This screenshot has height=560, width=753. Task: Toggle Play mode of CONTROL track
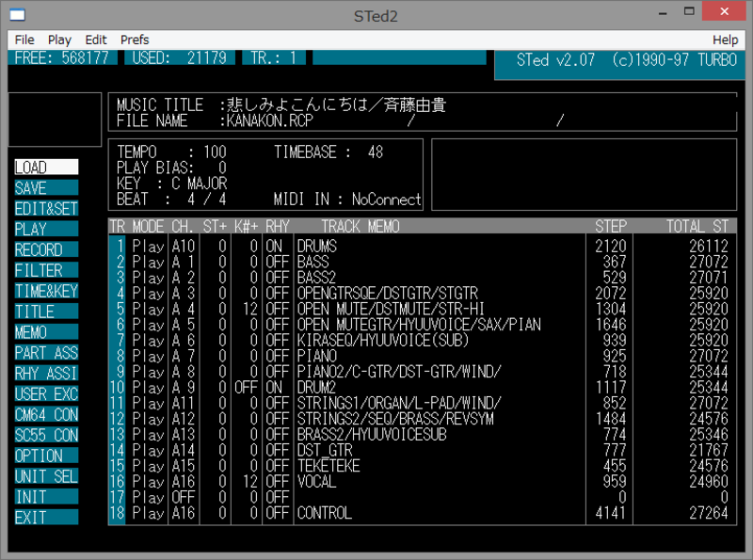click(149, 513)
